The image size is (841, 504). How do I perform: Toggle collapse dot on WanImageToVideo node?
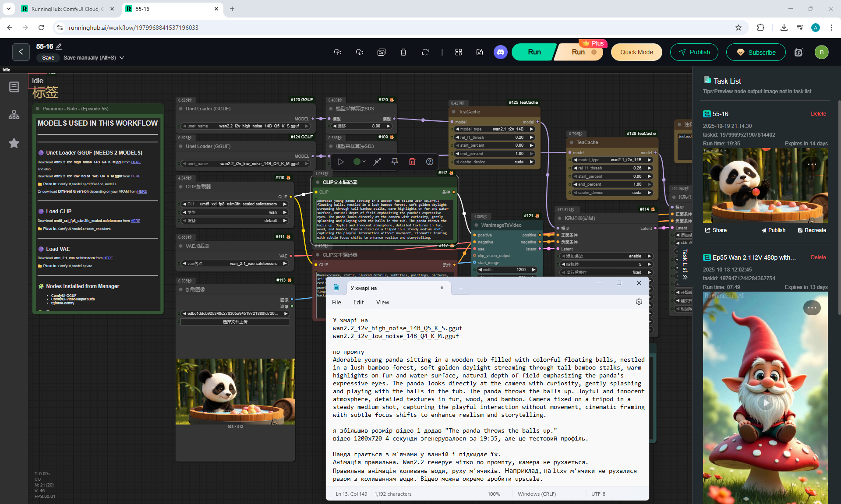click(477, 225)
